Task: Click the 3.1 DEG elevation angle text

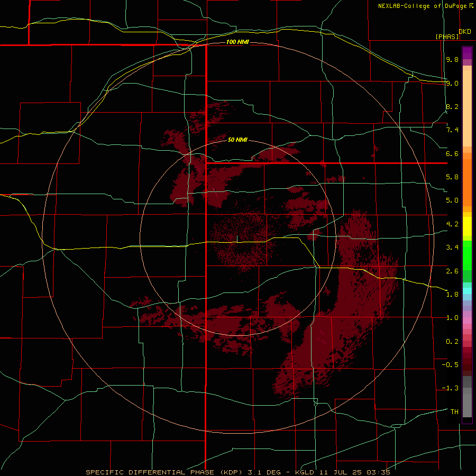Action: pos(265,472)
